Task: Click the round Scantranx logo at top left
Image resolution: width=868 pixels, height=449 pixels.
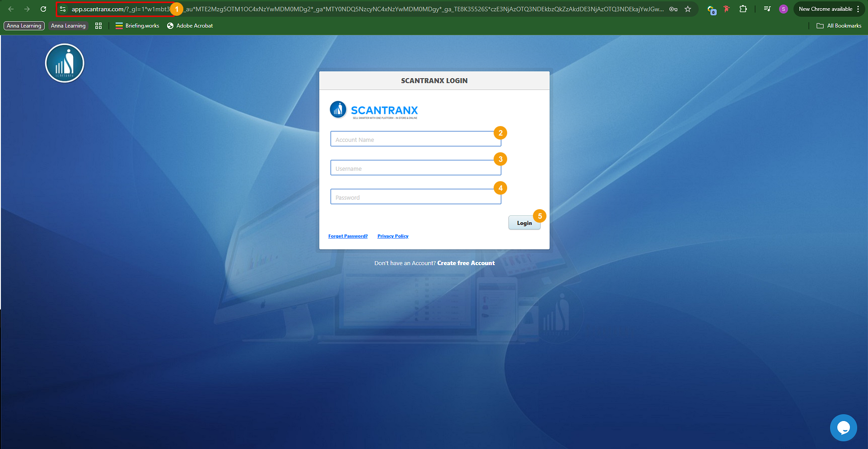Action: [65, 63]
